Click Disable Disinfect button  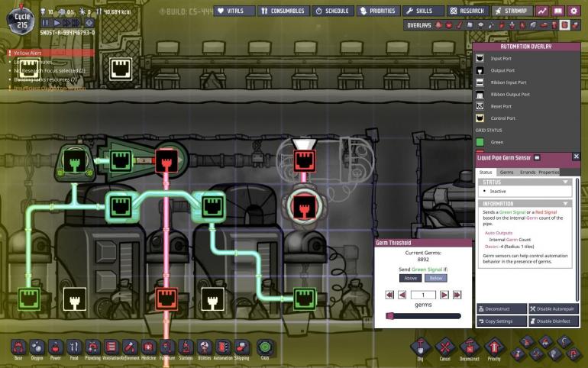tap(554, 321)
